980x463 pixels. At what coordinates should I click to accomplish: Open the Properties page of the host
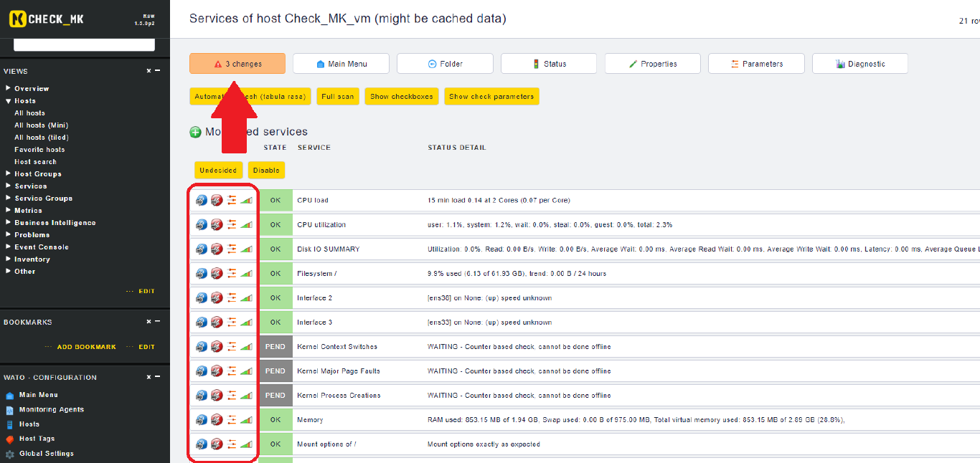coord(652,64)
